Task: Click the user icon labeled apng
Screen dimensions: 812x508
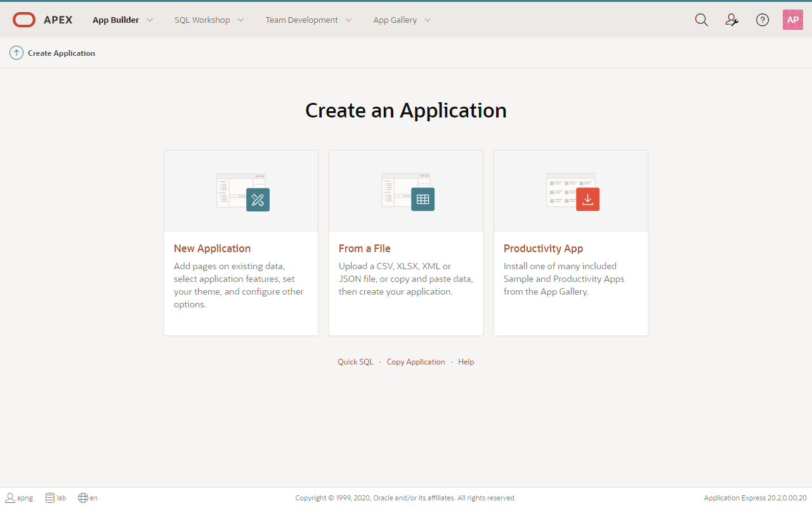Action: [10, 498]
